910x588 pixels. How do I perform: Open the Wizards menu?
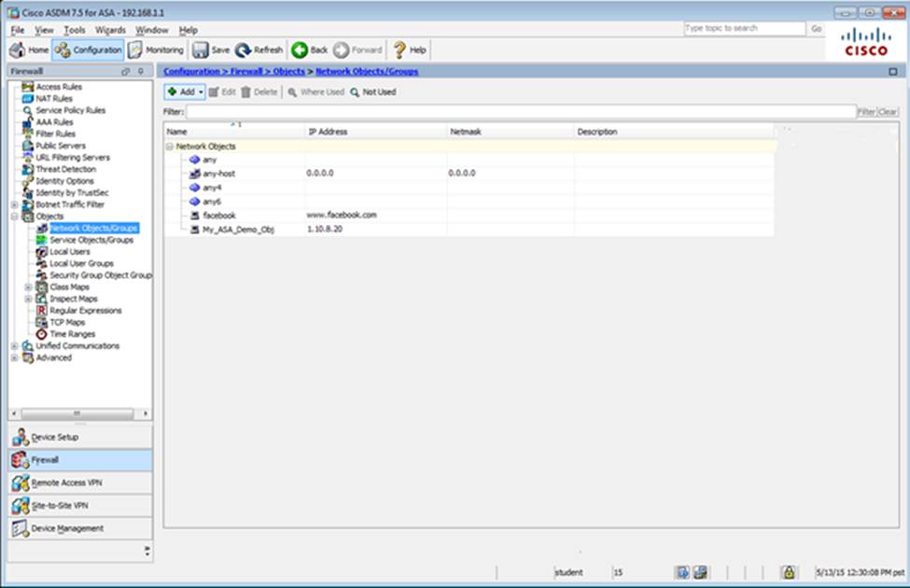[x=110, y=30]
